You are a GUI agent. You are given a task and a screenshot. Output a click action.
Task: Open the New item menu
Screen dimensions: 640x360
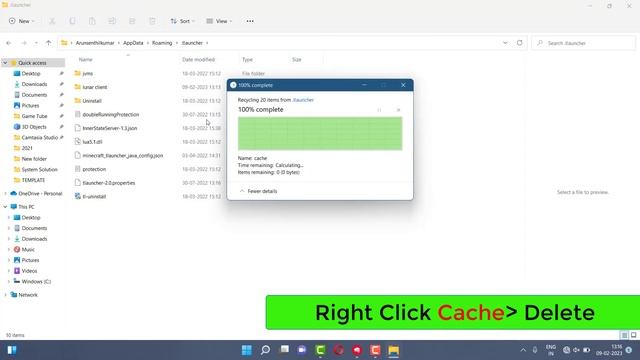point(21,21)
